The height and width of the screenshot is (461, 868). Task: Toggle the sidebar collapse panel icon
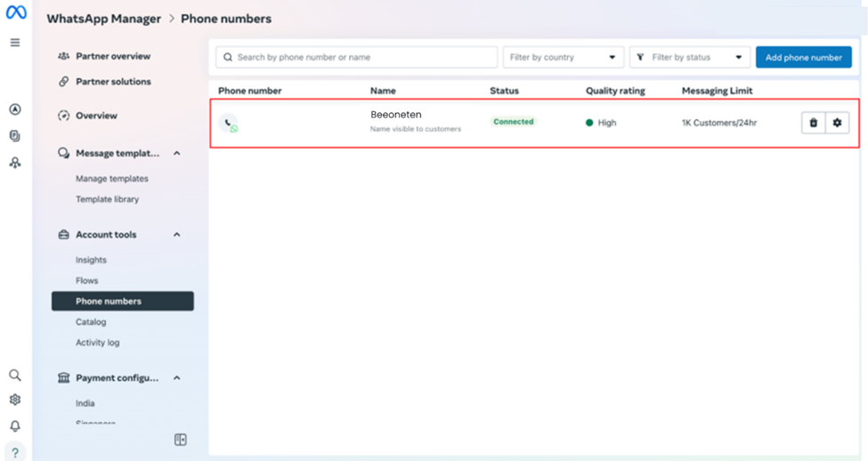tap(181, 440)
